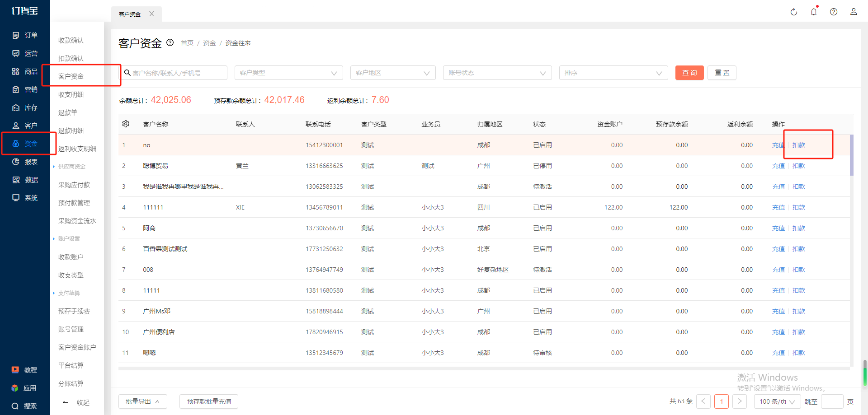This screenshot has height=415, width=868.
Task: Go to the next page arrow
Action: [740, 401]
